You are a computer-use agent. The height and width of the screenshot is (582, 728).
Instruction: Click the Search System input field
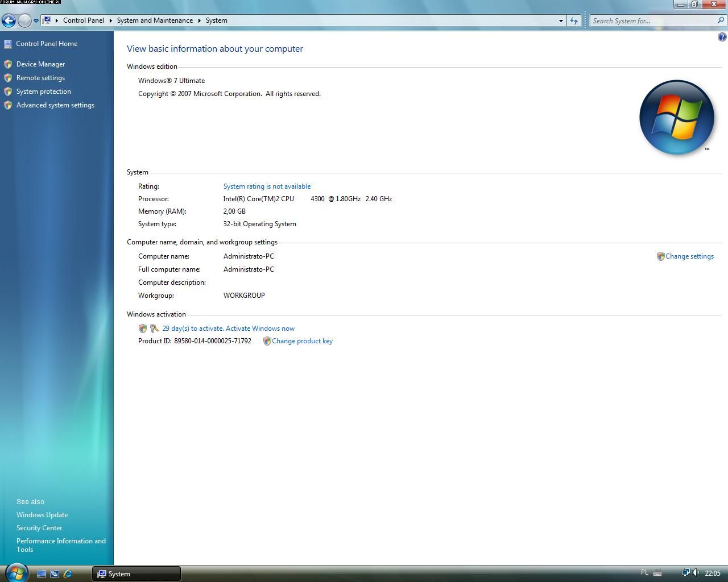pyautogui.click(x=651, y=21)
